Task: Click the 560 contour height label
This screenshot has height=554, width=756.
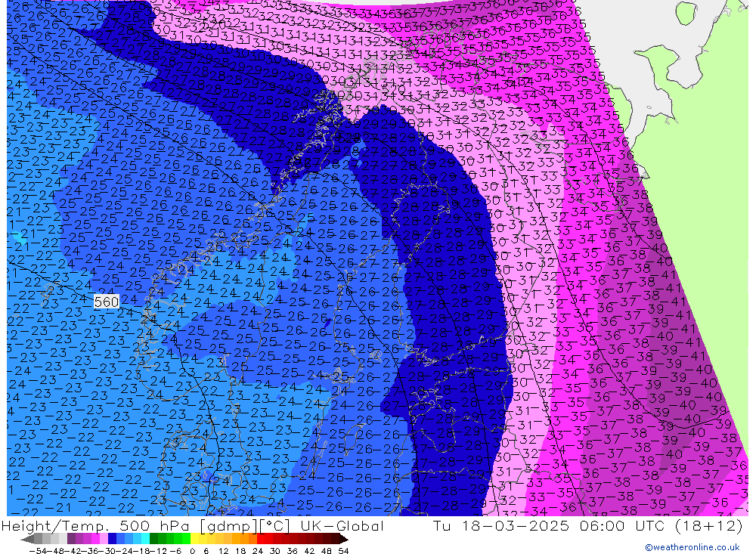Action: 106,302
